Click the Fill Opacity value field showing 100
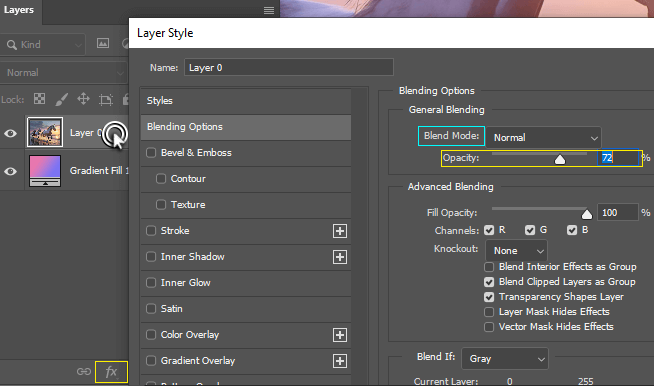 618,212
